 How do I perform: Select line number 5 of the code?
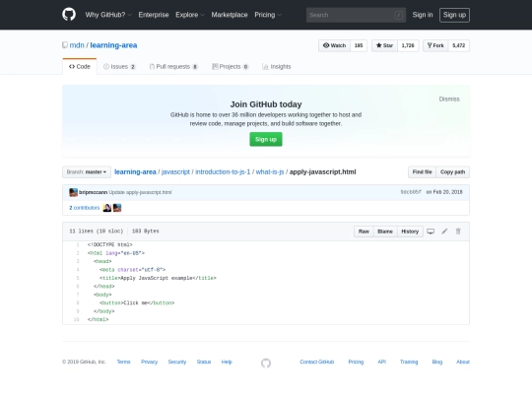[x=78, y=278]
